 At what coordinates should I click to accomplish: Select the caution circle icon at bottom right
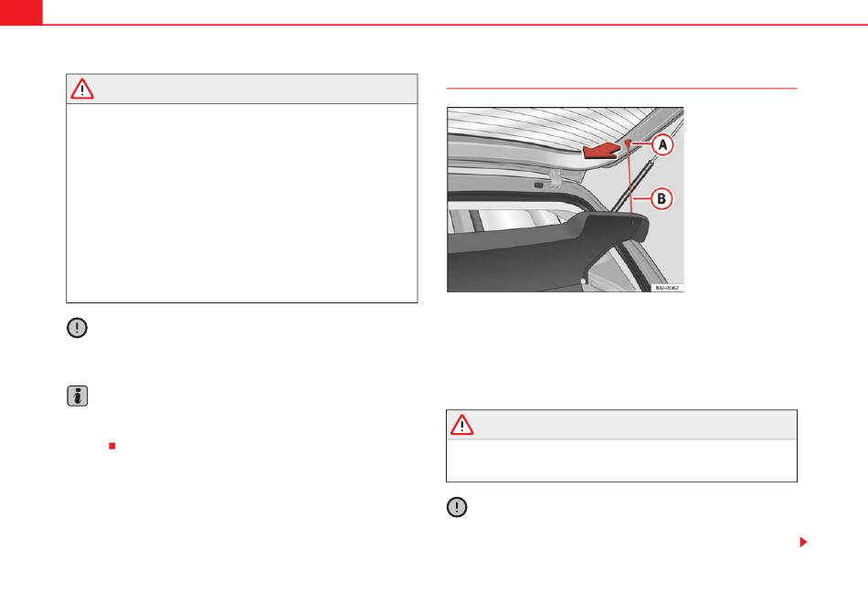pyautogui.click(x=457, y=507)
